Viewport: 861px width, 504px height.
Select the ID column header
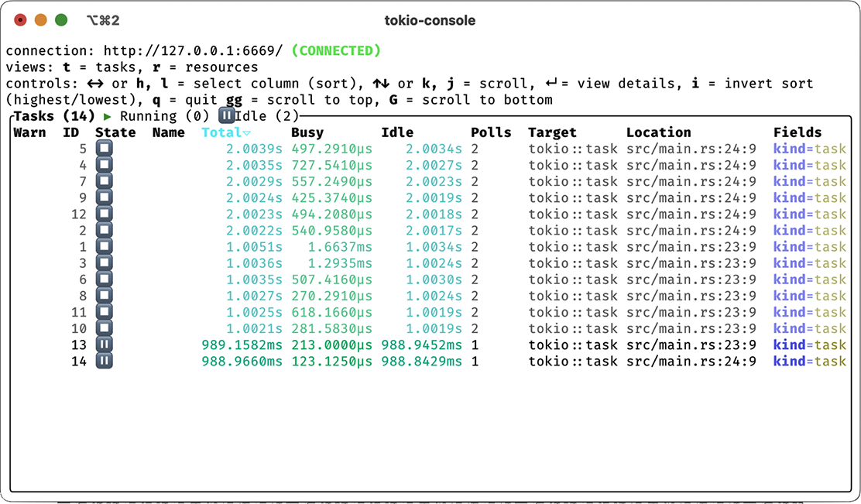coord(70,132)
